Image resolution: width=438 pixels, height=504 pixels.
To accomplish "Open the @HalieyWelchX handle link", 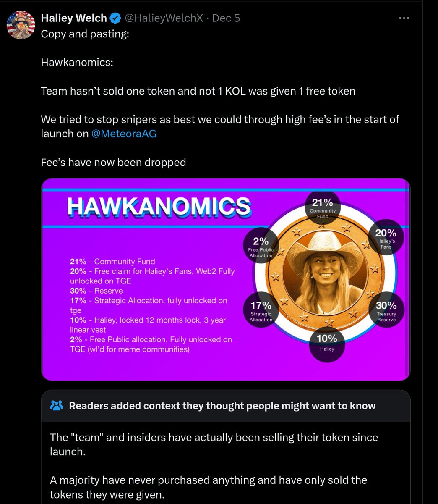I will (x=164, y=18).
